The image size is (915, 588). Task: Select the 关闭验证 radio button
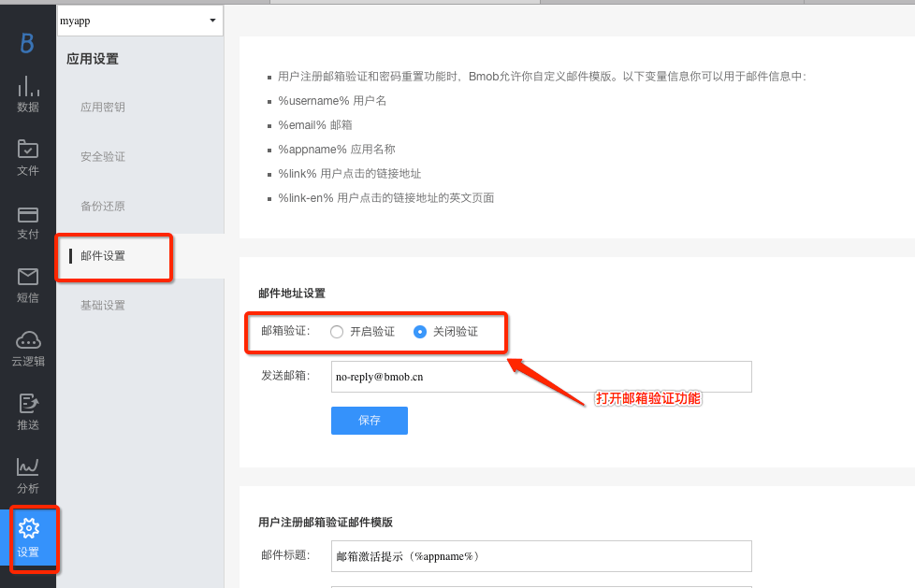point(420,332)
